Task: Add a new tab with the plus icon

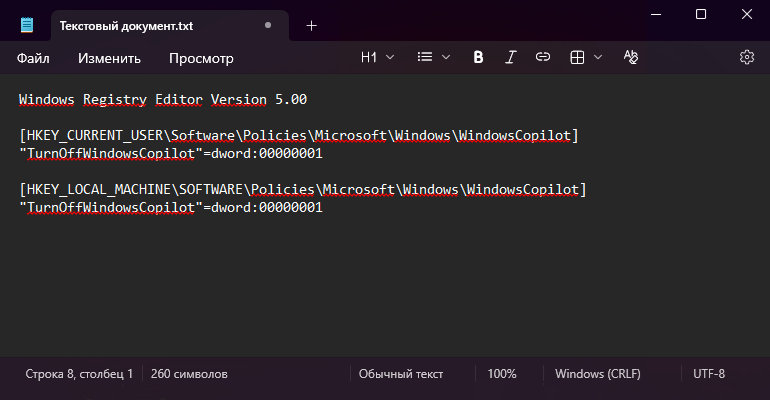Action: (x=311, y=25)
